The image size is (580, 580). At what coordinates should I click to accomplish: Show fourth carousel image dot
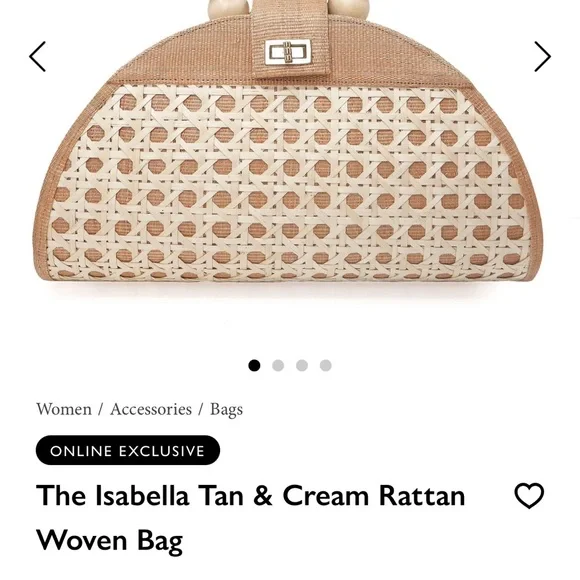(326, 365)
